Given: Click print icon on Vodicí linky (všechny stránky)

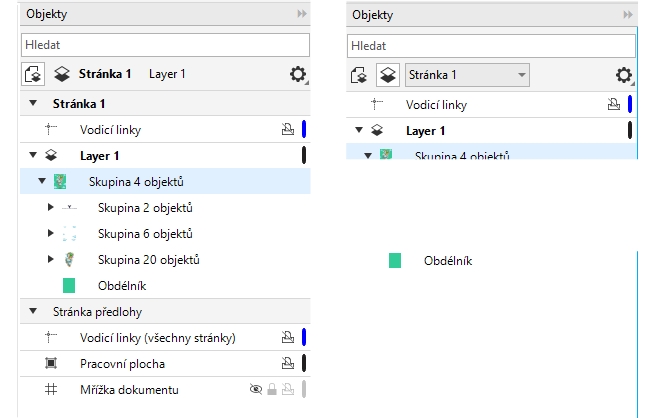Looking at the screenshot, I should coord(287,338).
